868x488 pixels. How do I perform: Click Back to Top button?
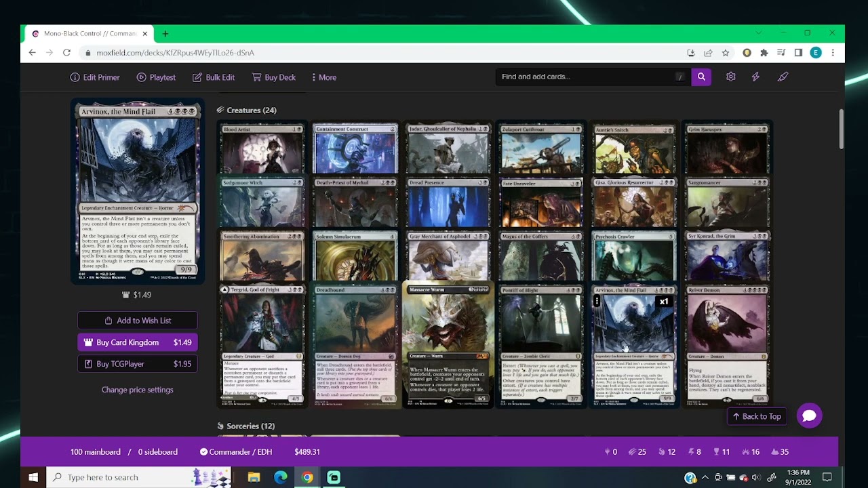(757, 416)
